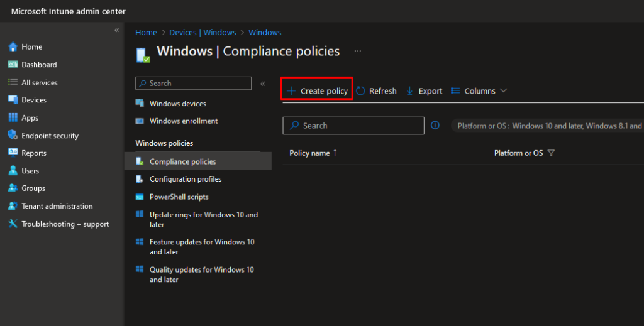Sort by Policy name column header
The height and width of the screenshot is (326, 644).
tap(309, 153)
